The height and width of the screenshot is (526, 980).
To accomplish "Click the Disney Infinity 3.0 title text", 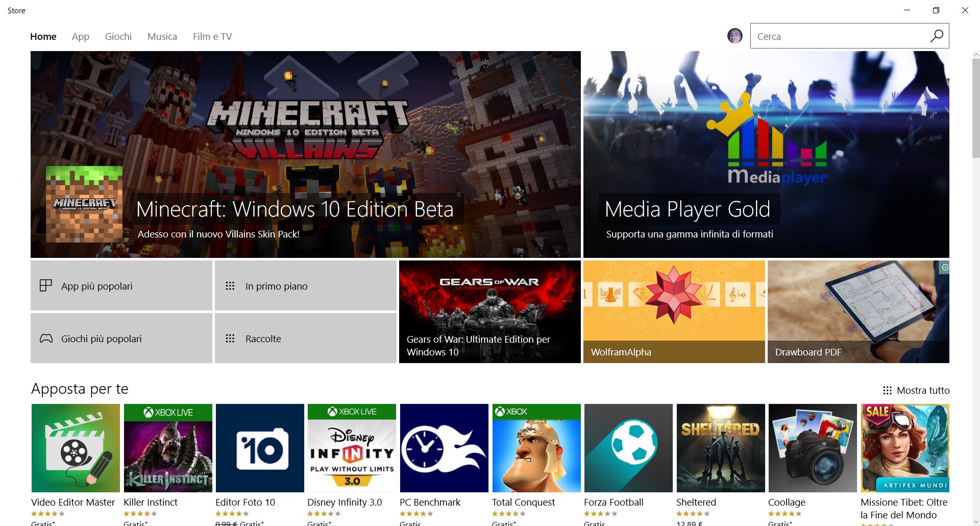I will tap(345, 503).
